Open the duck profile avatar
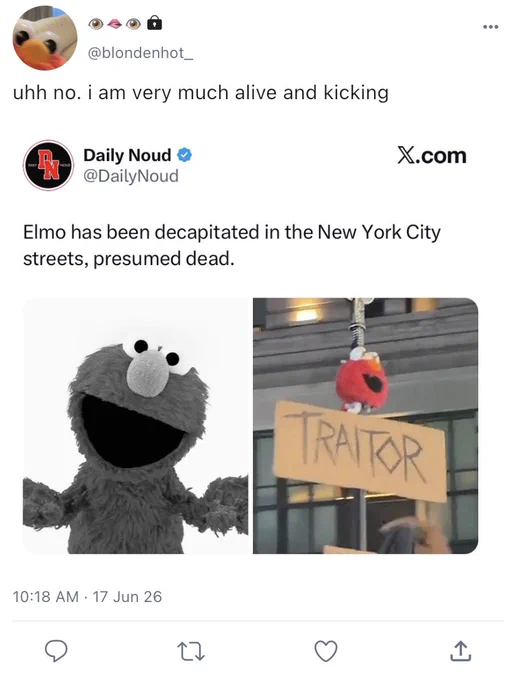517x680 pixels. pos(45,38)
